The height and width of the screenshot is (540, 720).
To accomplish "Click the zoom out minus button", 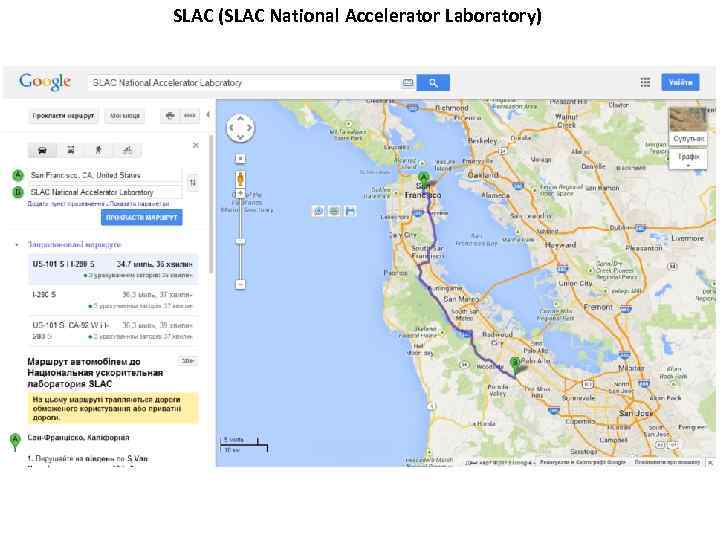I will (x=240, y=284).
